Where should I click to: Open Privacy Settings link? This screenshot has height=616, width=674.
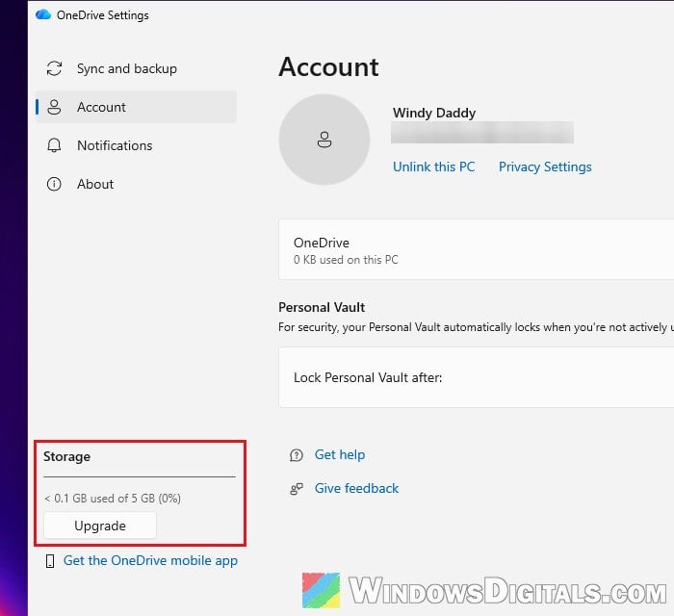[x=545, y=167]
